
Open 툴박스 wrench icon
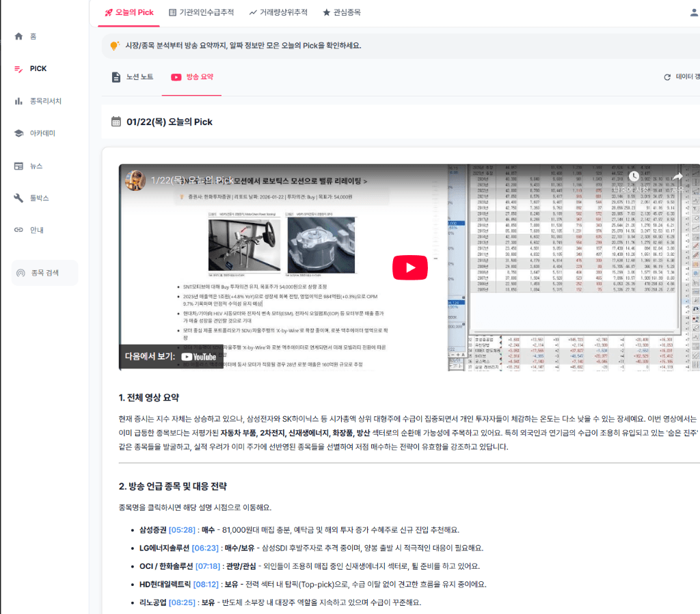18,198
